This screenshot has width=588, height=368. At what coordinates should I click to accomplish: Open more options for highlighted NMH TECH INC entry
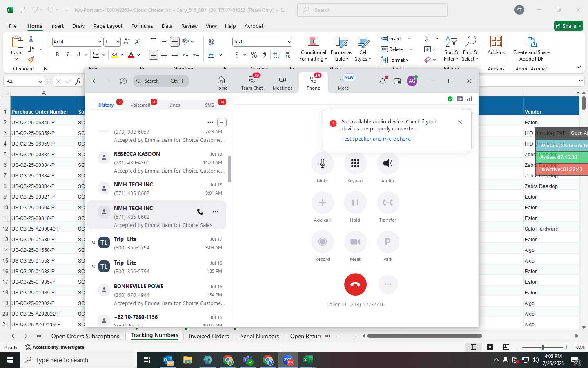tap(216, 212)
